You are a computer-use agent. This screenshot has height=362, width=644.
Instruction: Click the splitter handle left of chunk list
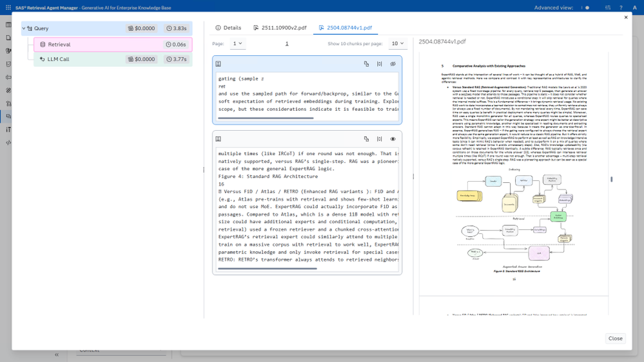(x=204, y=169)
